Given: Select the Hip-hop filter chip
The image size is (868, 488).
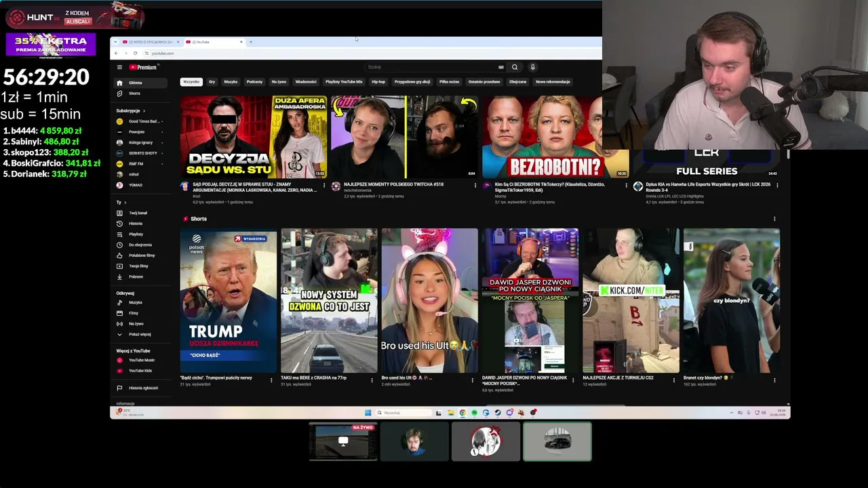Looking at the screenshot, I should 378,82.
